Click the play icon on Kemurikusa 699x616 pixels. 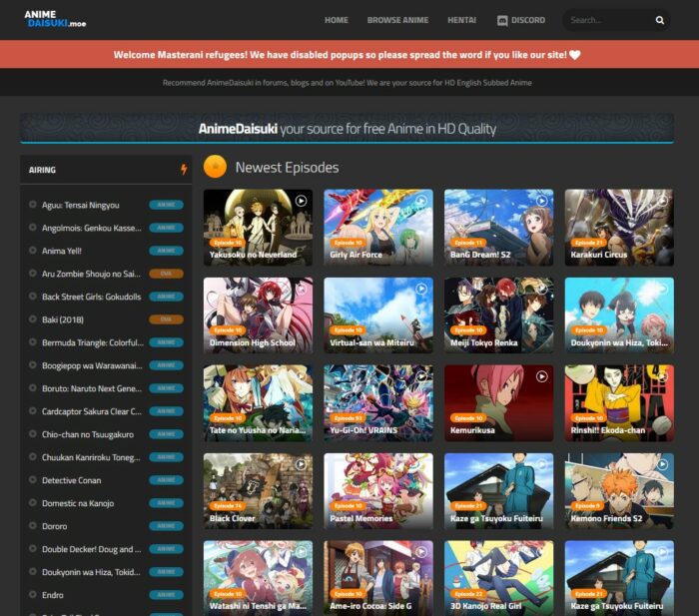[x=541, y=376]
